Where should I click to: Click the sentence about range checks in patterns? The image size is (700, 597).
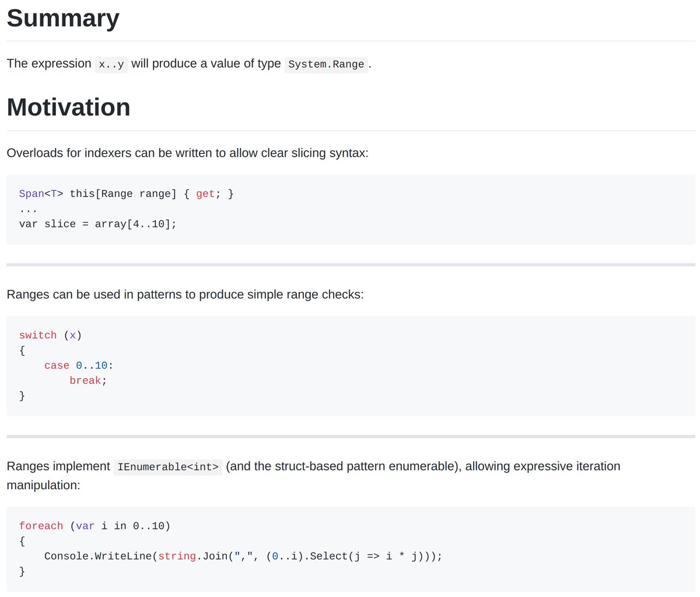coord(185,294)
